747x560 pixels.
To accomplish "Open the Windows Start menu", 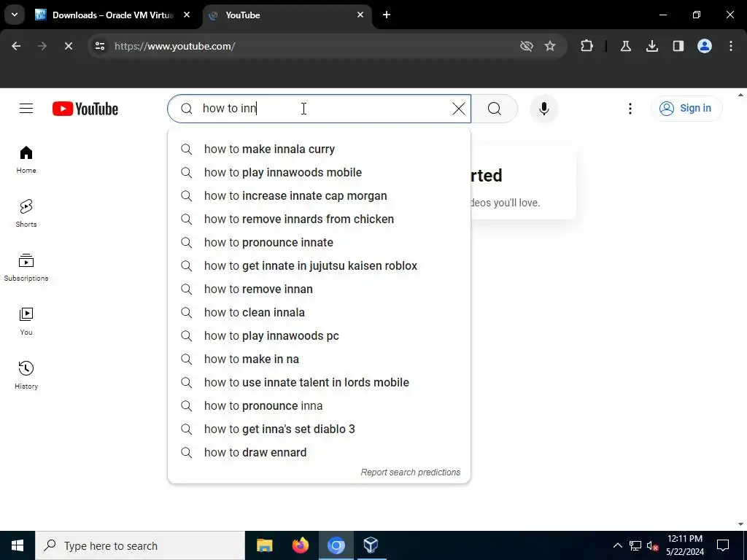I will click(18, 545).
